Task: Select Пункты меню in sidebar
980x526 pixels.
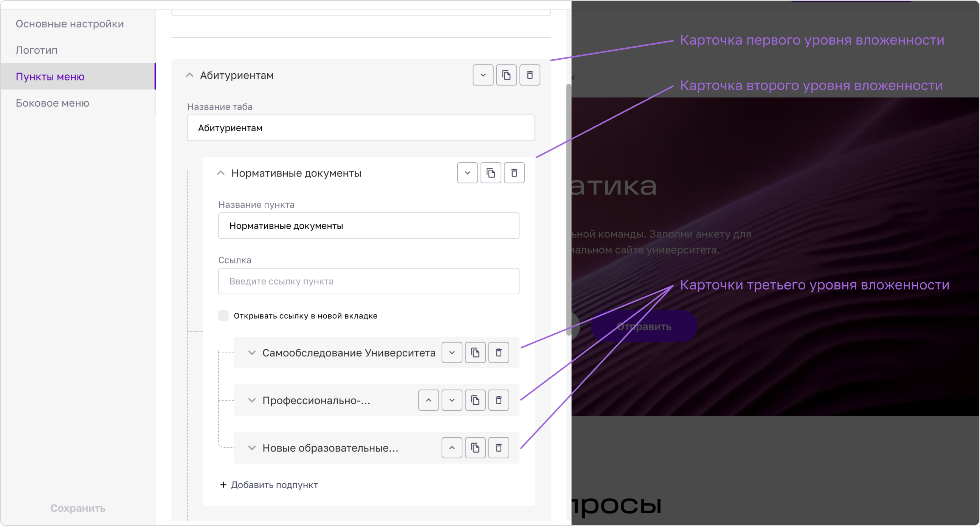Action: [x=78, y=76]
